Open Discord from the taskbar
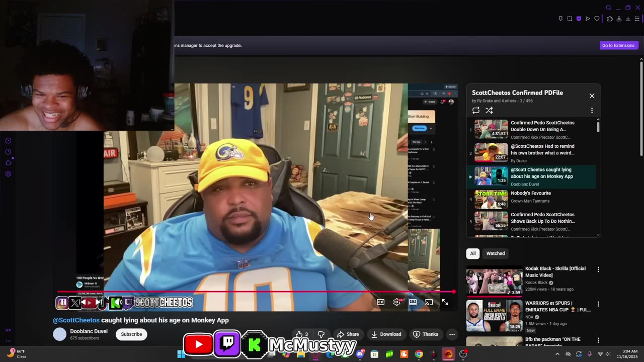Screen dimensions: 644x362 coord(360,354)
